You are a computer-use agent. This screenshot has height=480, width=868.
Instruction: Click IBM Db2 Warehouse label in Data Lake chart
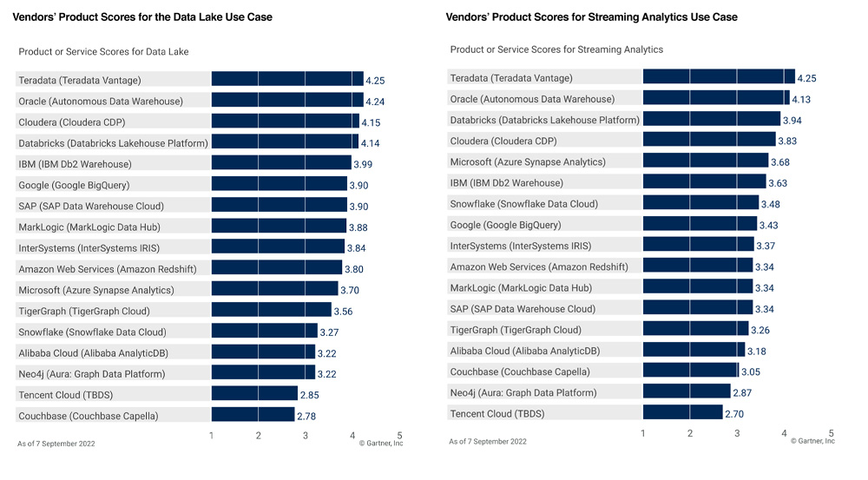pos(75,164)
